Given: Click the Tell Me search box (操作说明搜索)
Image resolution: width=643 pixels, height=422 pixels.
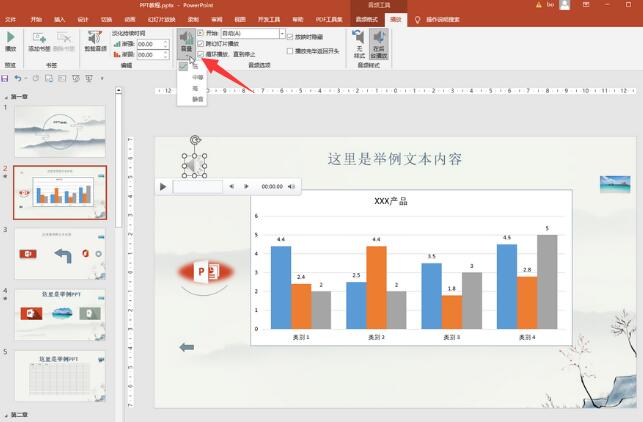Looking at the screenshot, I should pyautogui.click(x=443, y=20).
